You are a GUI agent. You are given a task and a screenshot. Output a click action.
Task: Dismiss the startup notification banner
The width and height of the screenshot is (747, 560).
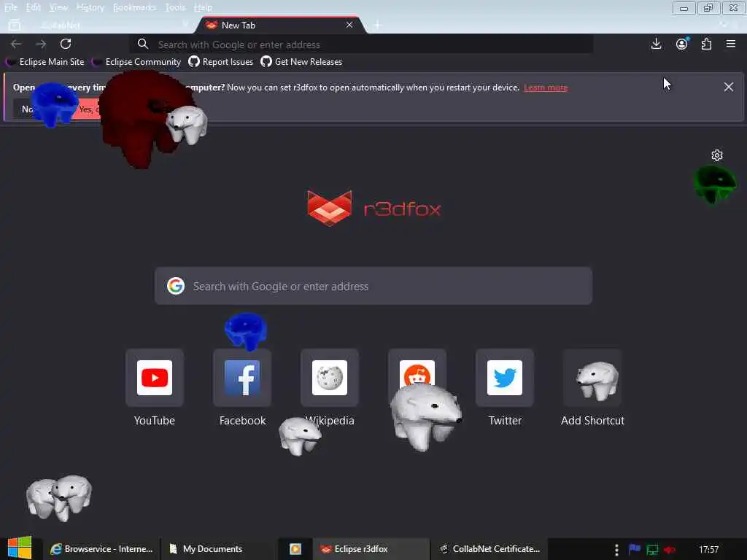[x=729, y=87]
